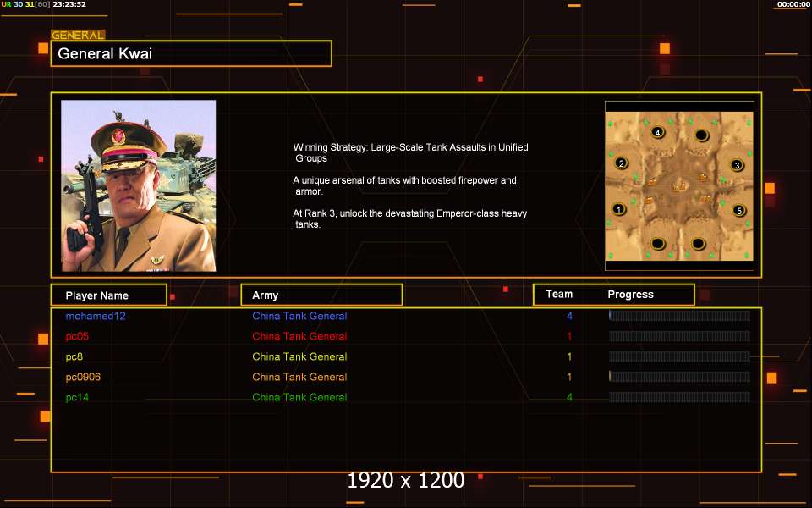Screen dimensions: 812x508
Task: Select player pc0906 in the list
Action: (x=83, y=377)
